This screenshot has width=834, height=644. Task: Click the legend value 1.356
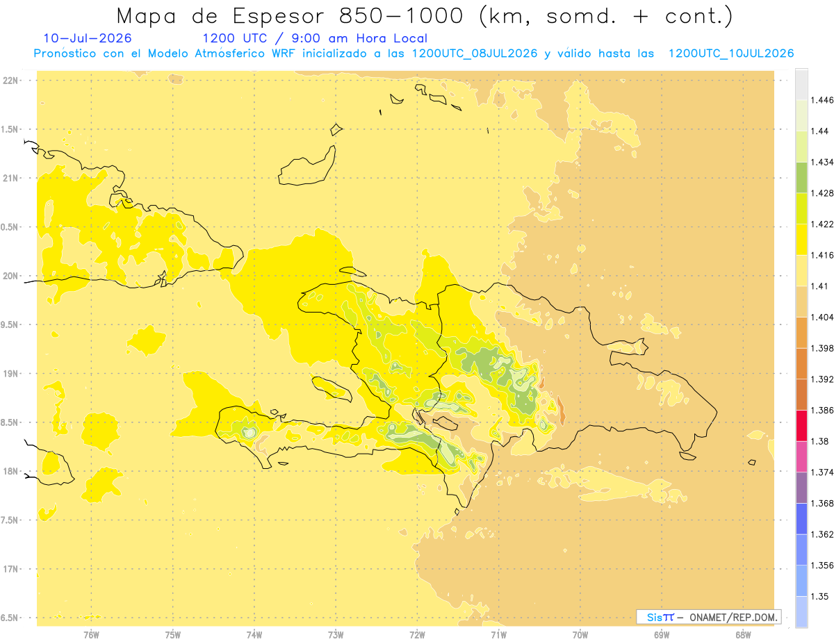pyautogui.click(x=822, y=565)
